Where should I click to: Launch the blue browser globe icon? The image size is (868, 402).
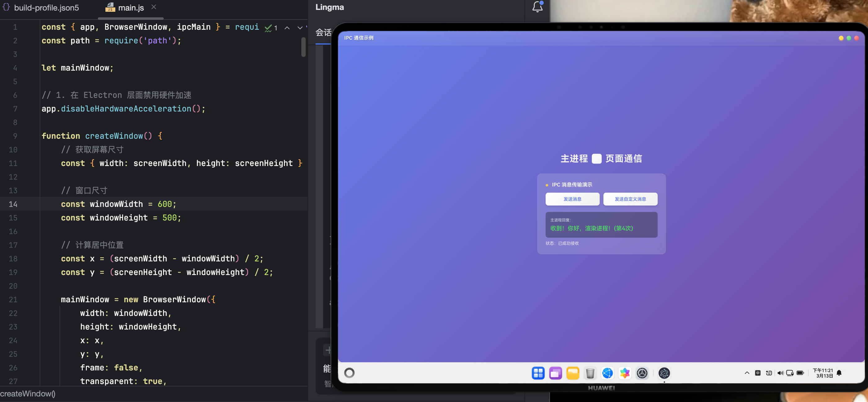607,373
